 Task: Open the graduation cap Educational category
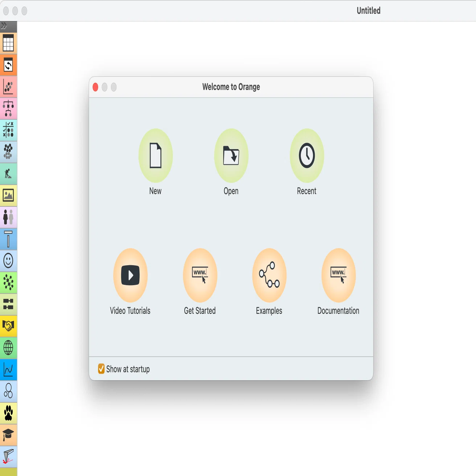point(8,435)
